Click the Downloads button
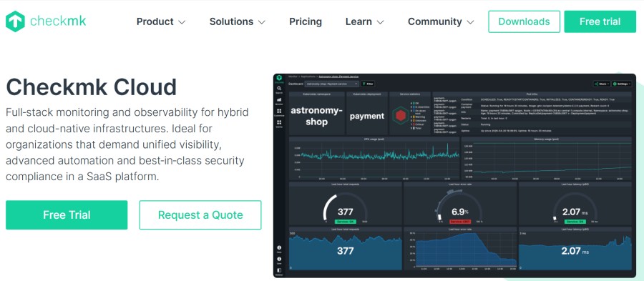Screen dimensions: 644x281 pos(524,21)
